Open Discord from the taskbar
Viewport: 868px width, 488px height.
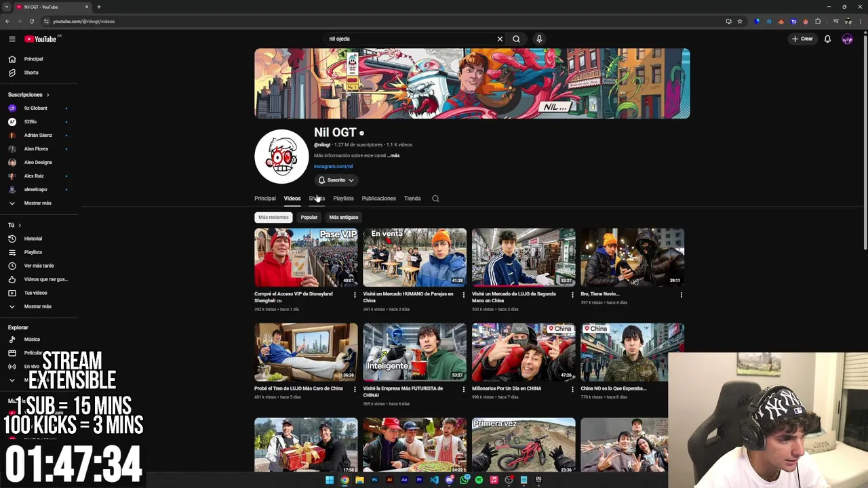coord(449,480)
